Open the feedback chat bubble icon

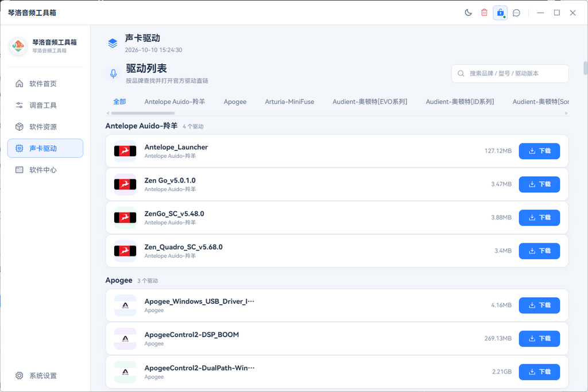516,13
